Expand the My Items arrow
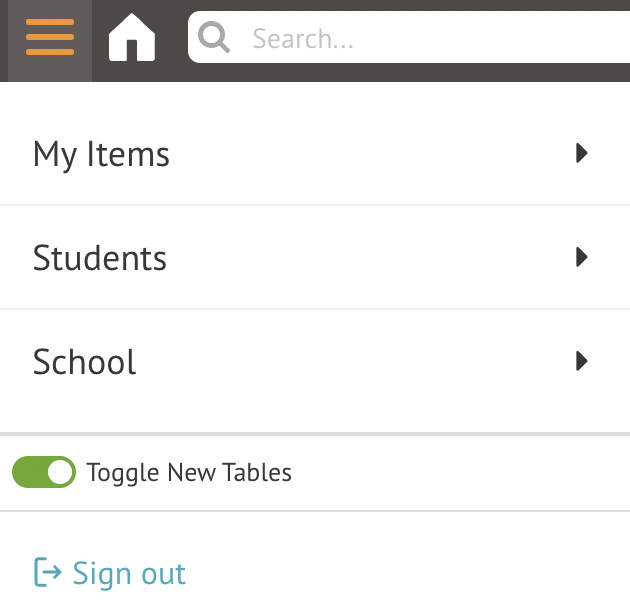Viewport: 630px width, 610px height. coord(581,153)
